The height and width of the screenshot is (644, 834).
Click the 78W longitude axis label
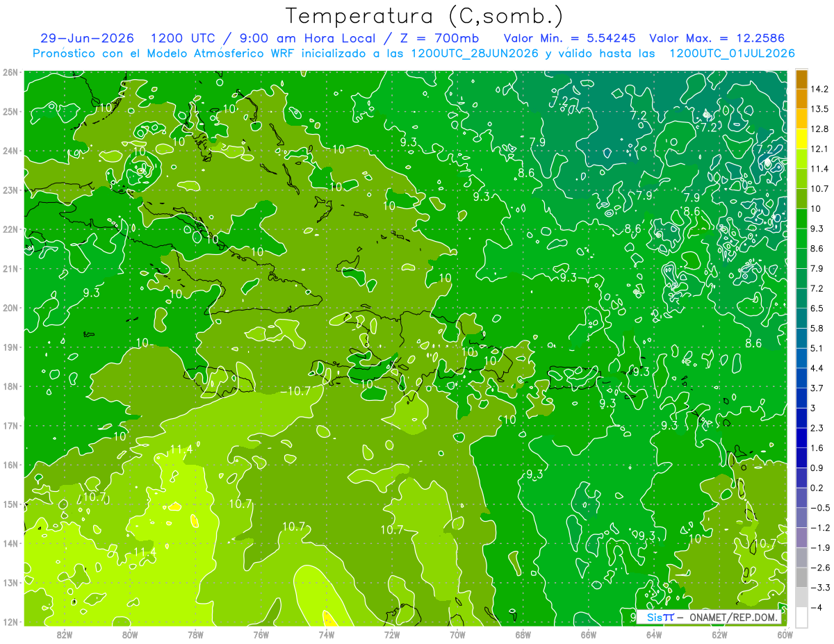point(195,634)
